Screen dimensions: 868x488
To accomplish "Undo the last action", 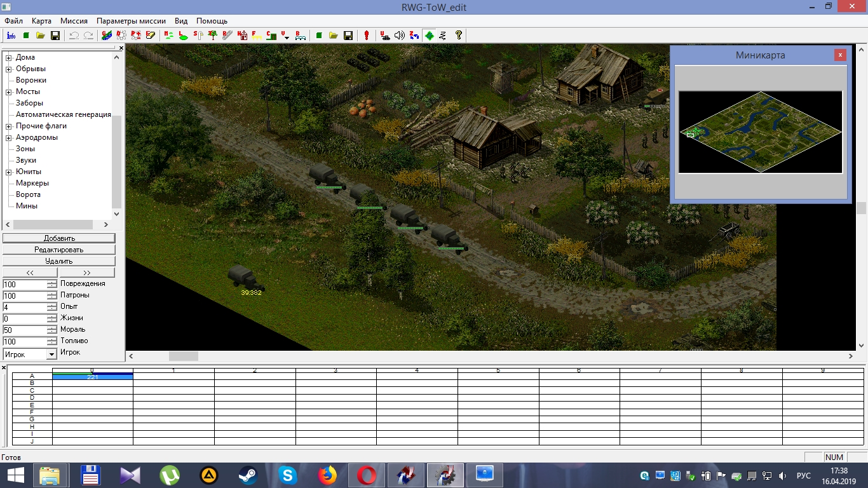I will coord(74,36).
